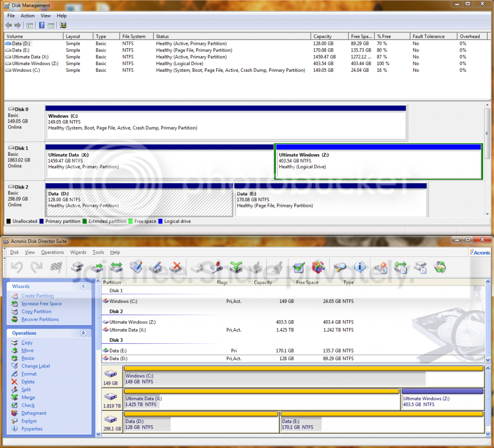The image size is (494, 448).
Task: Click the Explore magnifier toolbar icon
Action: (x=340, y=268)
